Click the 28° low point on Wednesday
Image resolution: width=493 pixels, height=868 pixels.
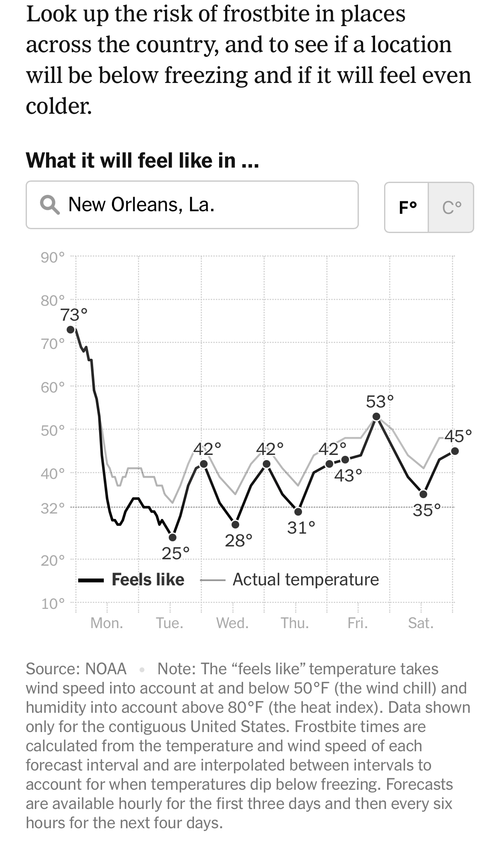pyautogui.click(x=235, y=524)
